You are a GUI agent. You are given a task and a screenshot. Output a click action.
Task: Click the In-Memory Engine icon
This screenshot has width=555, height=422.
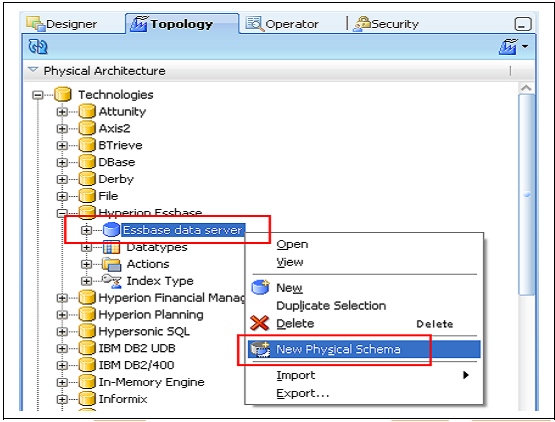(x=87, y=382)
